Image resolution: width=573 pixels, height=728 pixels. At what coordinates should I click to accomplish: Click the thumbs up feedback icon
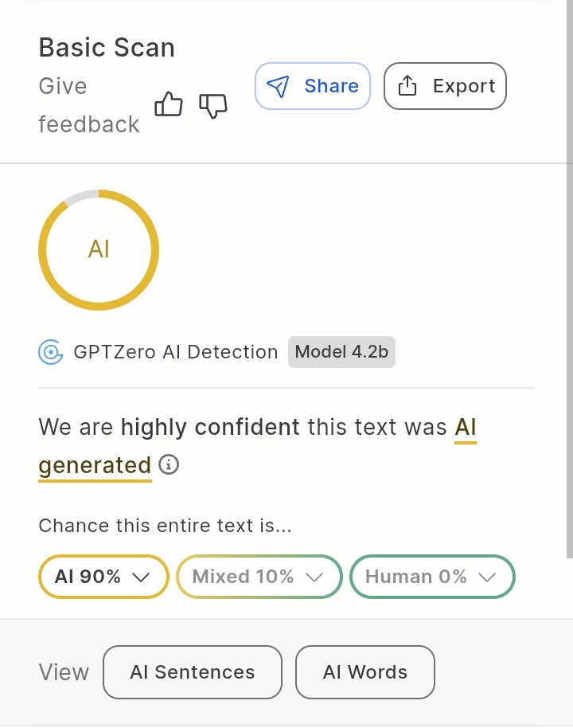point(169,104)
